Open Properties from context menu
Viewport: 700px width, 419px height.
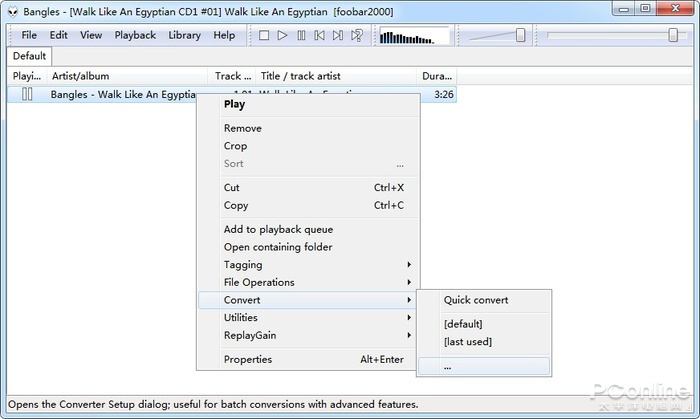click(308, 359)
